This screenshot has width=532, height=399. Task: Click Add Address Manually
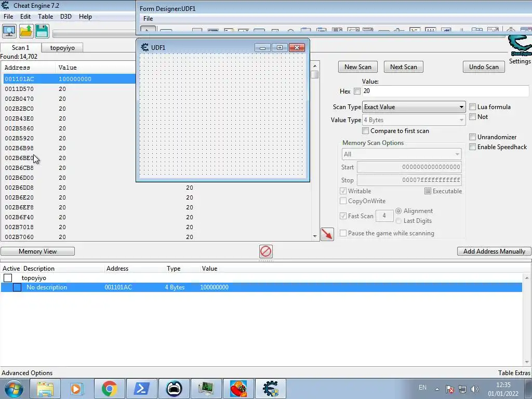click(x=495, y=251)
